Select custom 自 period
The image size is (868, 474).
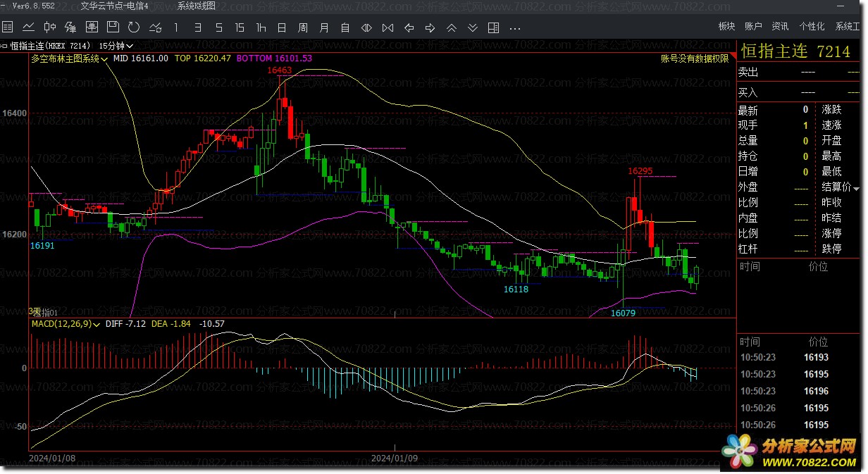coord(345,27)
